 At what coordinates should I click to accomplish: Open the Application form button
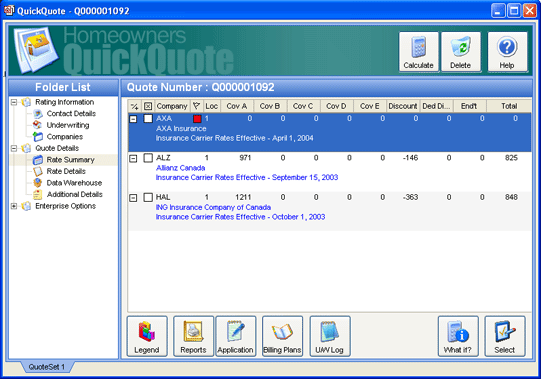[x=236, y=336]
